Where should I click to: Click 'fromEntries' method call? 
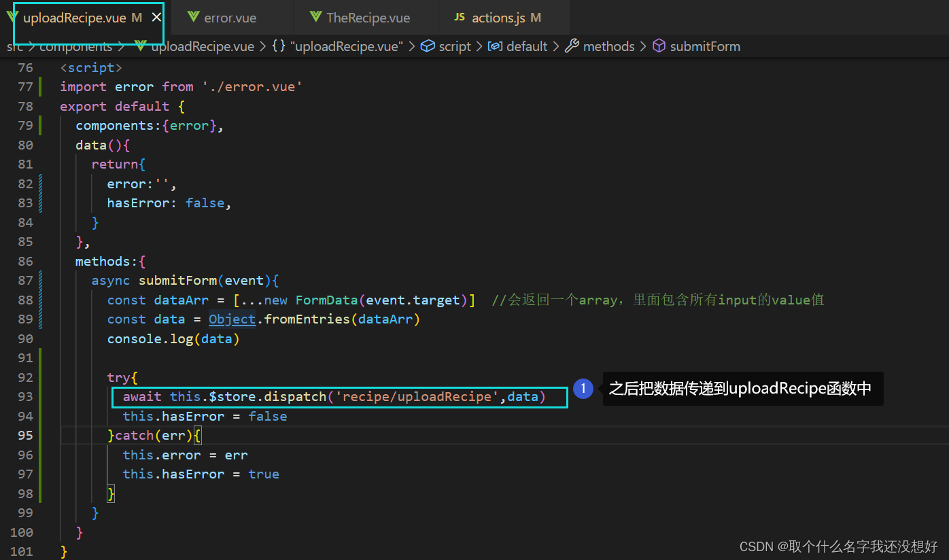point(307,319)
